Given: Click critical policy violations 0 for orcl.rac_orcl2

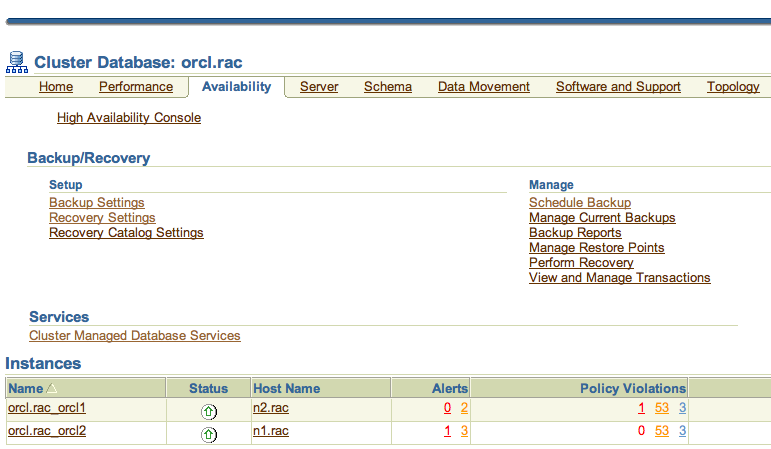Looking at the screenshot, I should (641, 431).
